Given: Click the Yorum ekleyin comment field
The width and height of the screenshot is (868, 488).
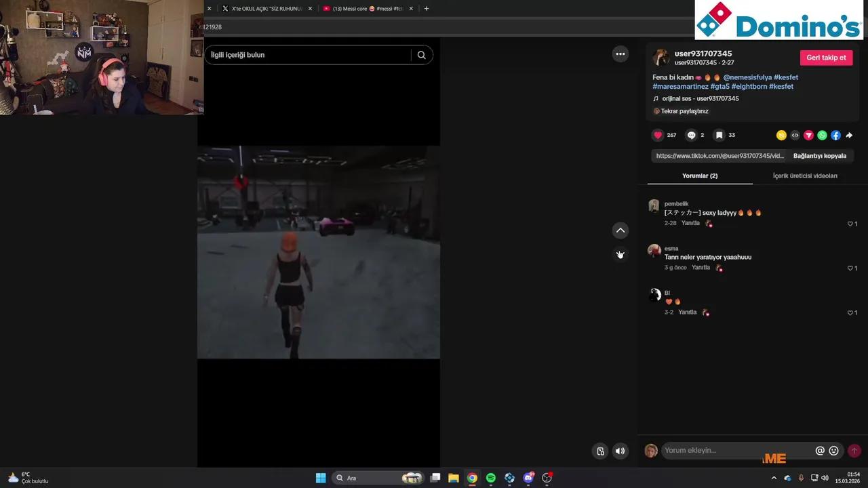Looking at the screenshot, I should click(x=738, y=451).
